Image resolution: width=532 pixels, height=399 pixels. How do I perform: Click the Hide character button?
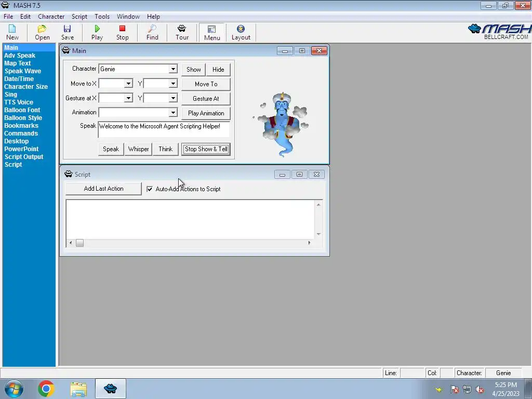pos(218,69)
